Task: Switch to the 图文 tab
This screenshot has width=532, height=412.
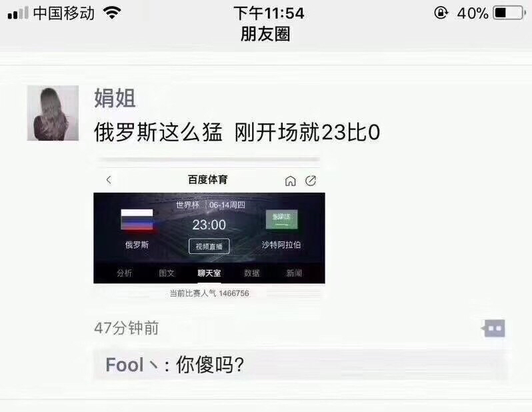Action: [167, 273]
